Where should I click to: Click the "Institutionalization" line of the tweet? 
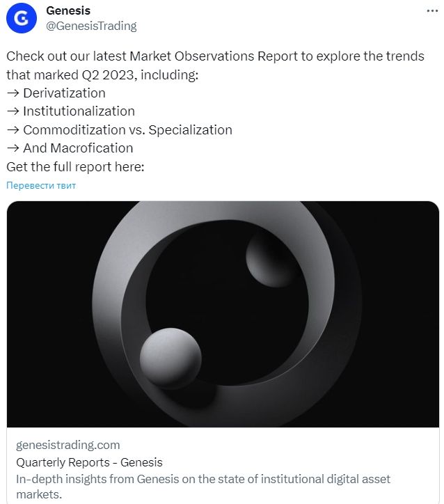coord(79,111)
